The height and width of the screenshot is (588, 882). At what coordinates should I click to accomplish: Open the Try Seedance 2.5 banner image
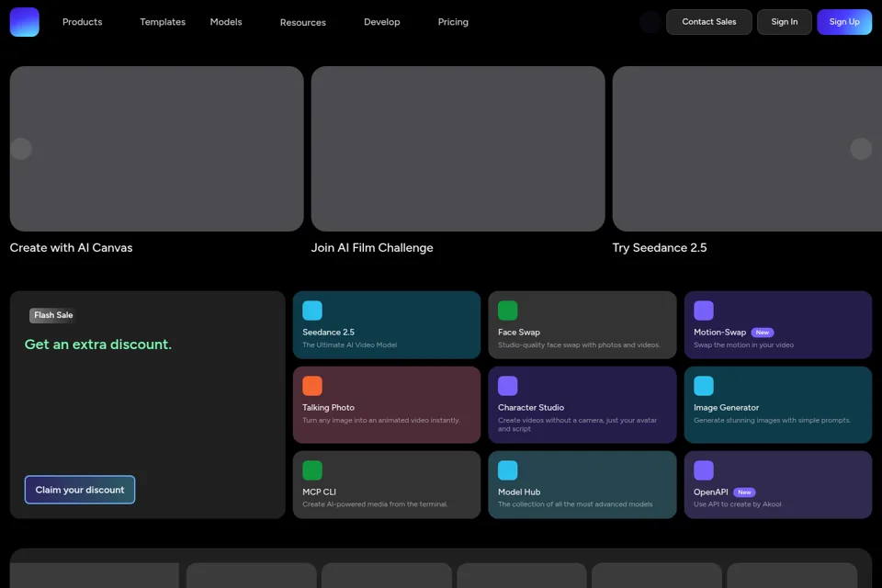pos(747,149)
